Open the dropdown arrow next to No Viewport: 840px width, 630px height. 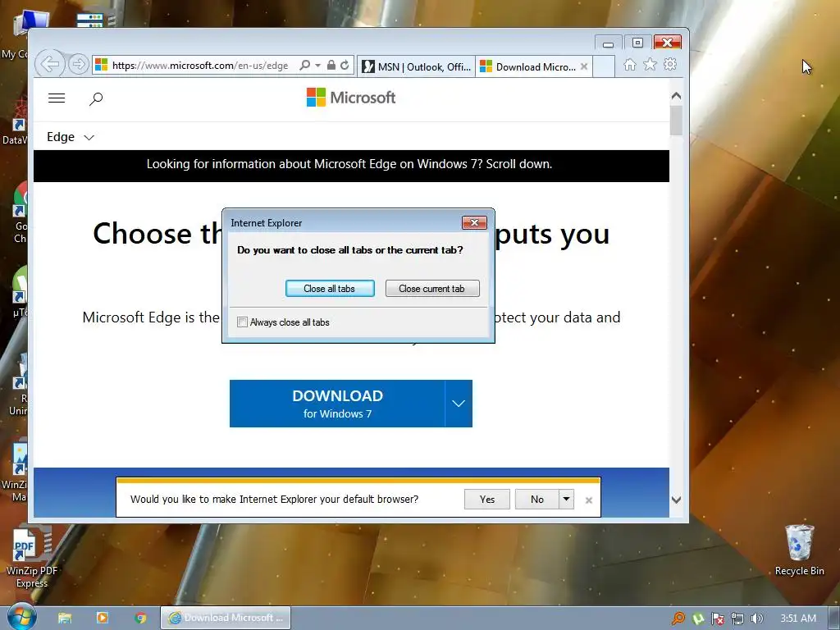click(x=566, y=500)
